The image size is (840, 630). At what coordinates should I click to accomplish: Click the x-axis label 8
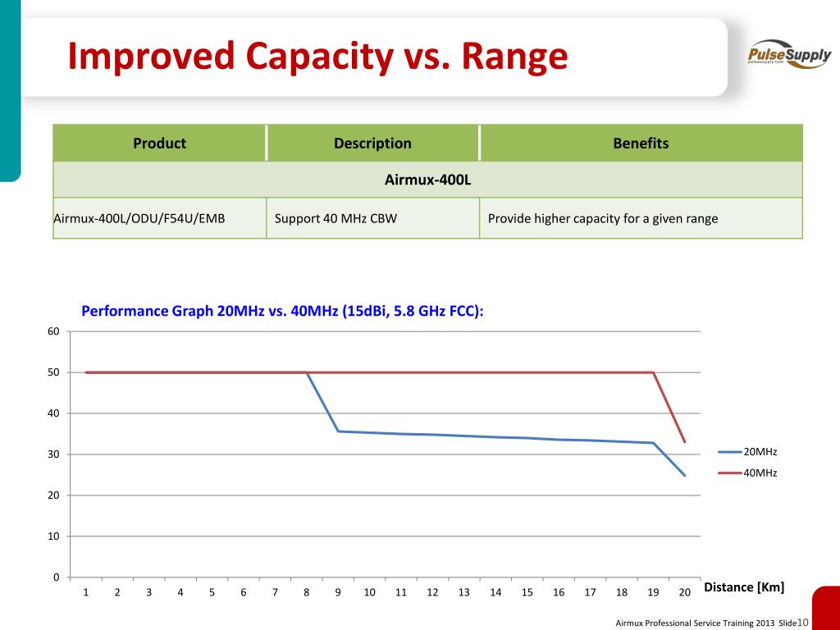point(307,592)
